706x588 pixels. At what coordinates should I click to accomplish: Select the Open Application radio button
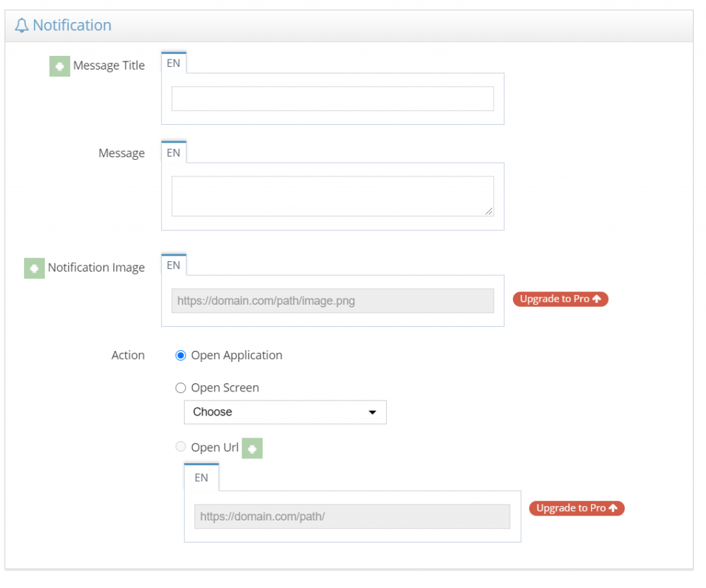tap(180, 355)
